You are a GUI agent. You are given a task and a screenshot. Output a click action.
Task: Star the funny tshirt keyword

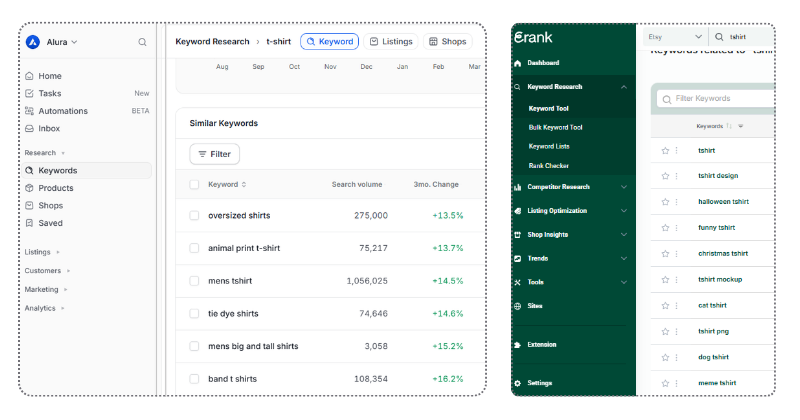tap(665, 228)
